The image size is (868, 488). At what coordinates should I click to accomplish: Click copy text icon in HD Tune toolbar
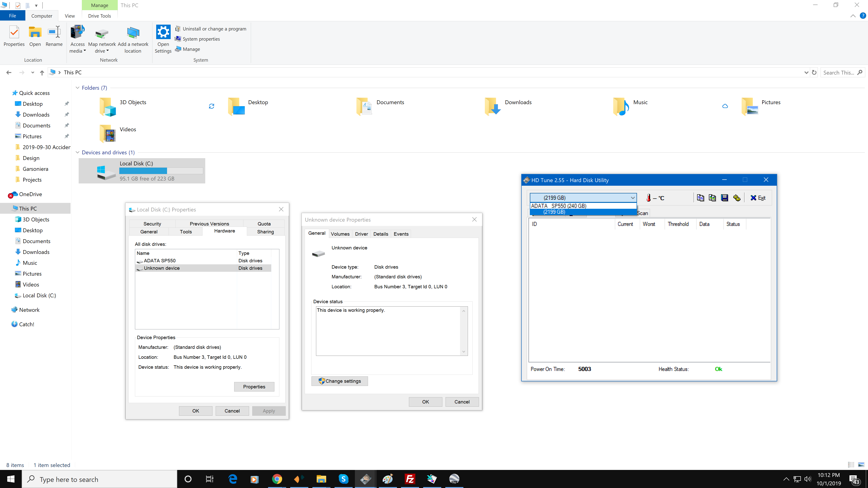pos(700,198)
